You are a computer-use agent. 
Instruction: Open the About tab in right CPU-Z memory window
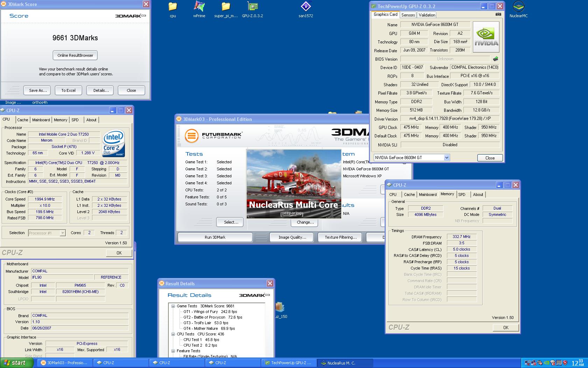click(x=478, y=195)
